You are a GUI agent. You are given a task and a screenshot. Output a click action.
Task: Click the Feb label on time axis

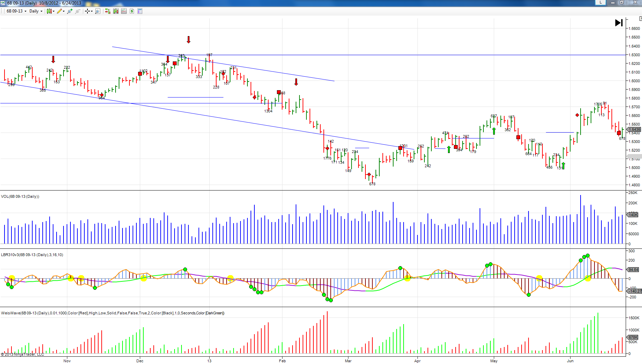(282, 361)
